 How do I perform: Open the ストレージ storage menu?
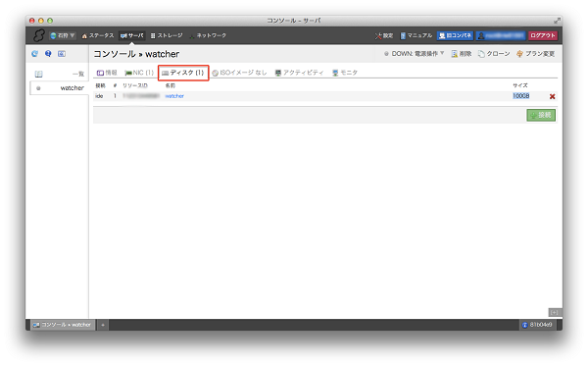coord(167,35)
